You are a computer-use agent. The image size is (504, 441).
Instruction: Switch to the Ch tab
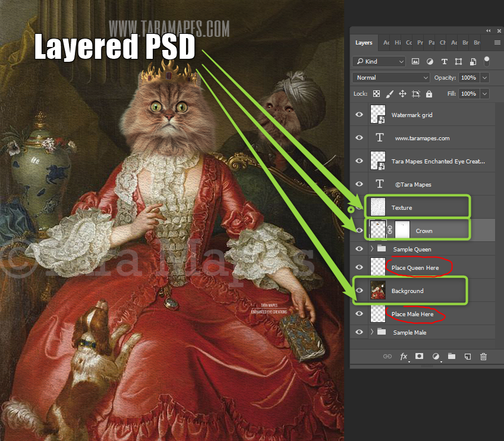[x=443, y=43]
